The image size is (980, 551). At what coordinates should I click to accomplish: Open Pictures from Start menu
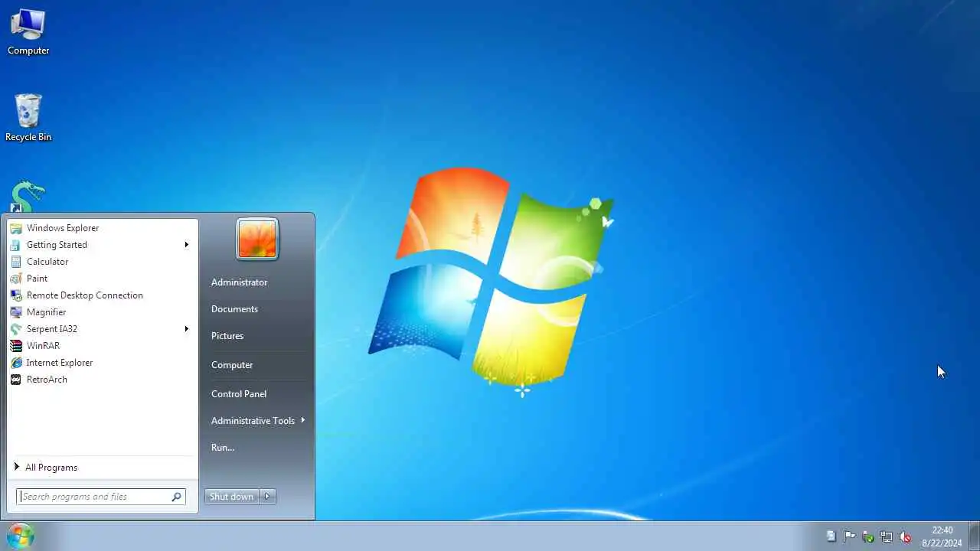pyautogui.click(x=227, y=336)
